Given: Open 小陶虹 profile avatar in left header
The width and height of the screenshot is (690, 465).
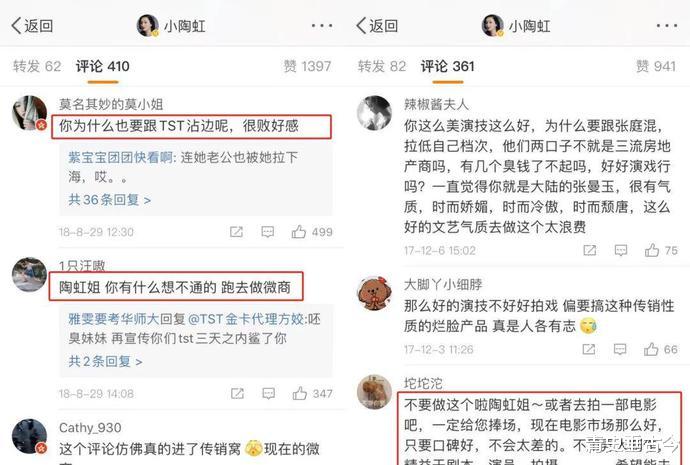Looking at the screenshot, I should (148, 26).
